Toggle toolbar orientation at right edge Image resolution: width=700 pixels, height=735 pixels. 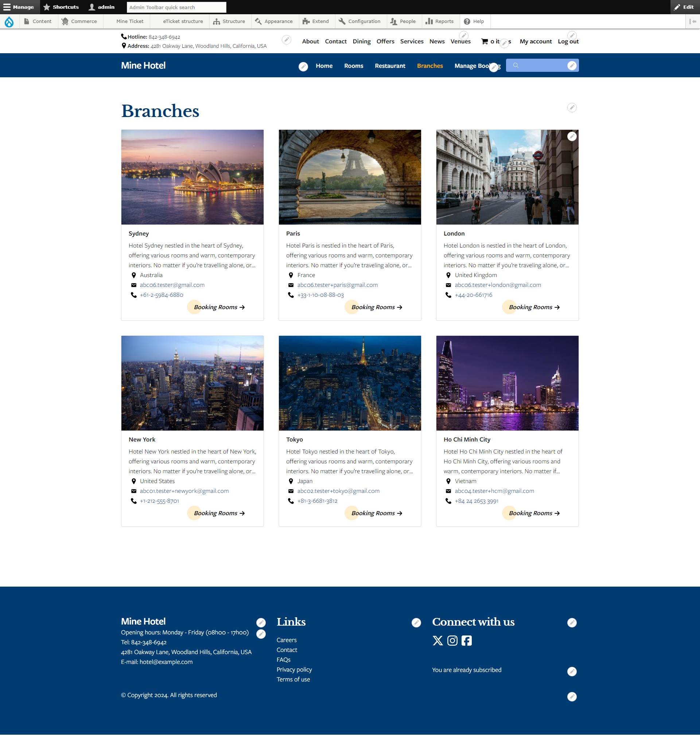693,22
